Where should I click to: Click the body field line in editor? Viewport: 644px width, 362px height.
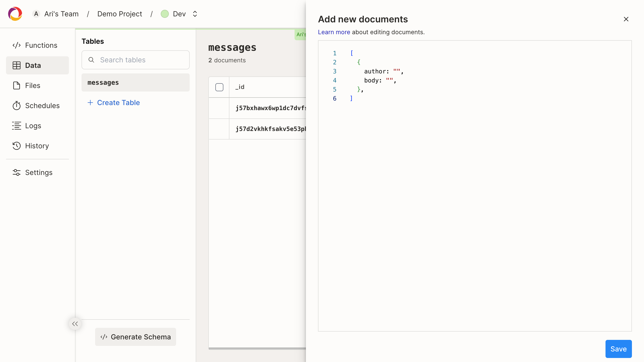pyautogui.click(x=380, y=80)
